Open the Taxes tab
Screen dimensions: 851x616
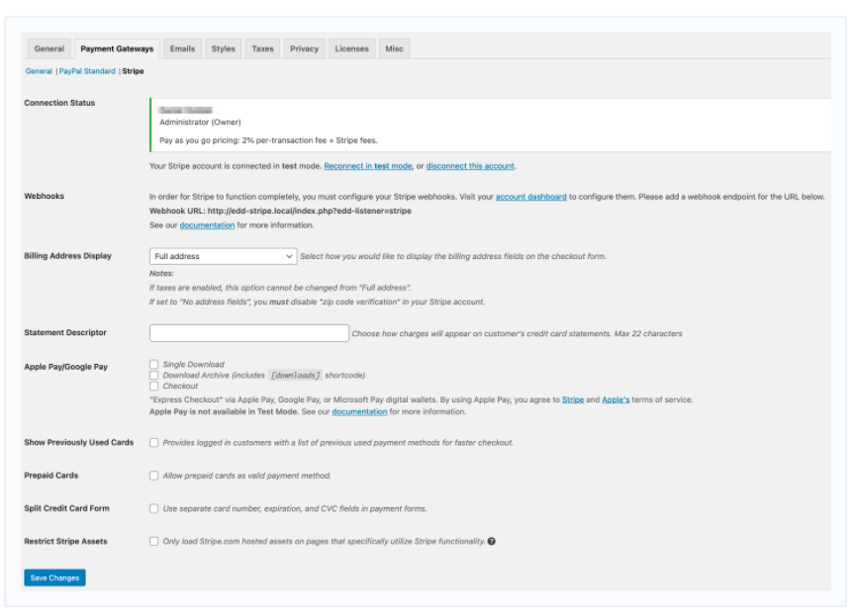(262, 48)
